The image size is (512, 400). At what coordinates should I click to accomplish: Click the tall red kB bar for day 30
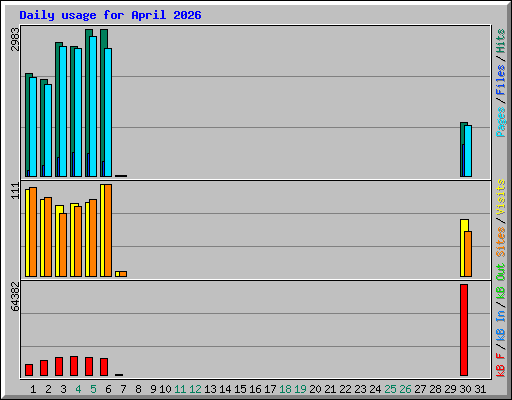464,330
